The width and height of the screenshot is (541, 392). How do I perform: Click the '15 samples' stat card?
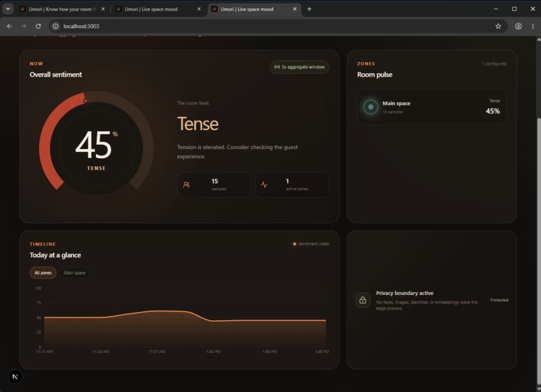214,185
